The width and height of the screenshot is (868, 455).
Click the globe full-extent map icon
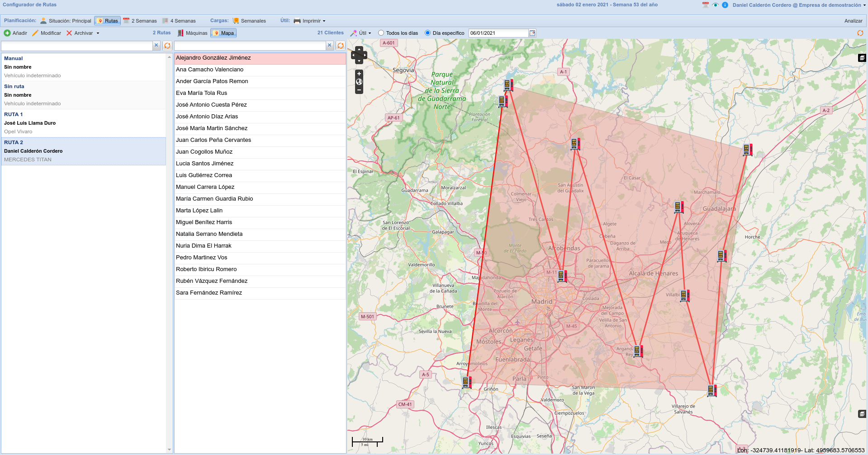point(359,82)
